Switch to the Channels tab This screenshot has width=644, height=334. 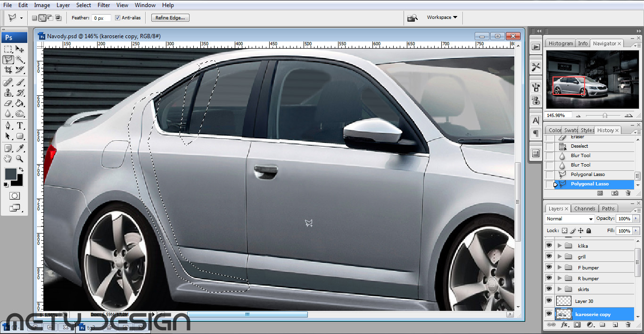(x=585, y=209)
